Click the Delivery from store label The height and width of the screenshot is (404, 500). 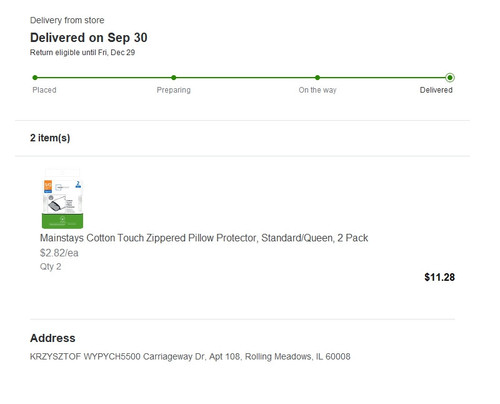coord(67,20)
